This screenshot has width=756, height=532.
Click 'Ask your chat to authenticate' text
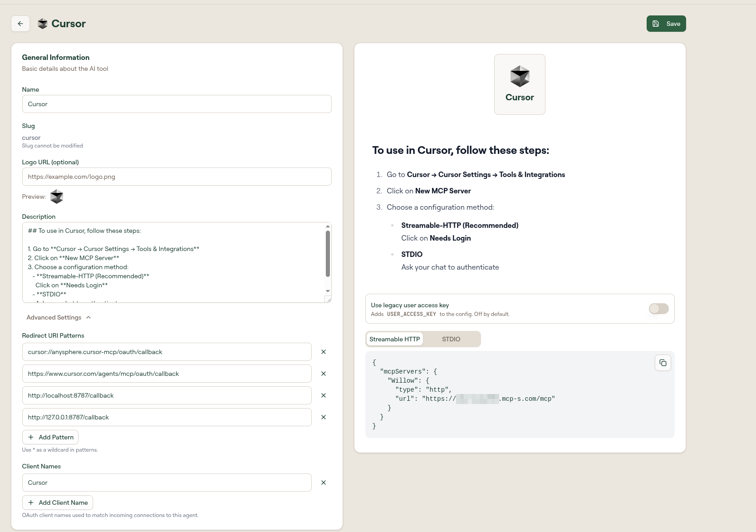point(450,267)
